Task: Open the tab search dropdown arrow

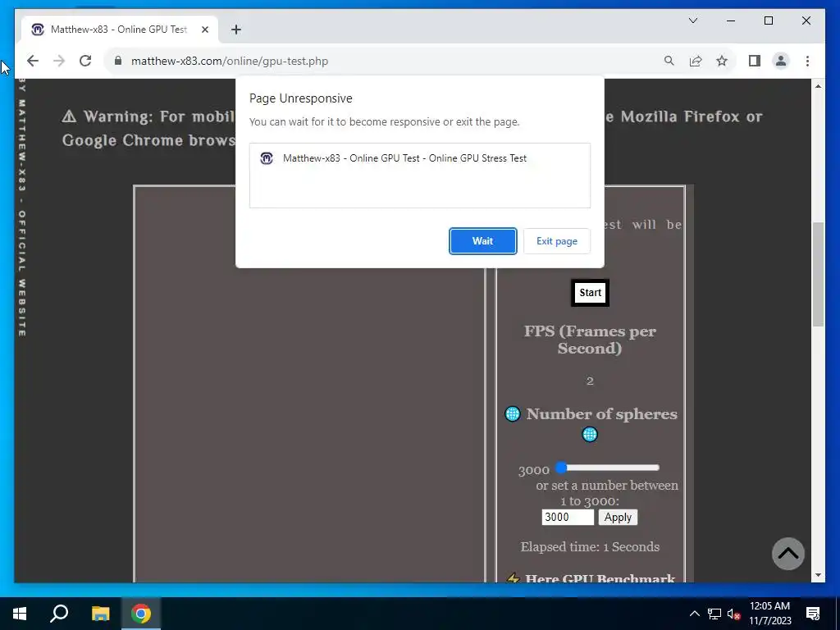Action: tap(692, 21)
